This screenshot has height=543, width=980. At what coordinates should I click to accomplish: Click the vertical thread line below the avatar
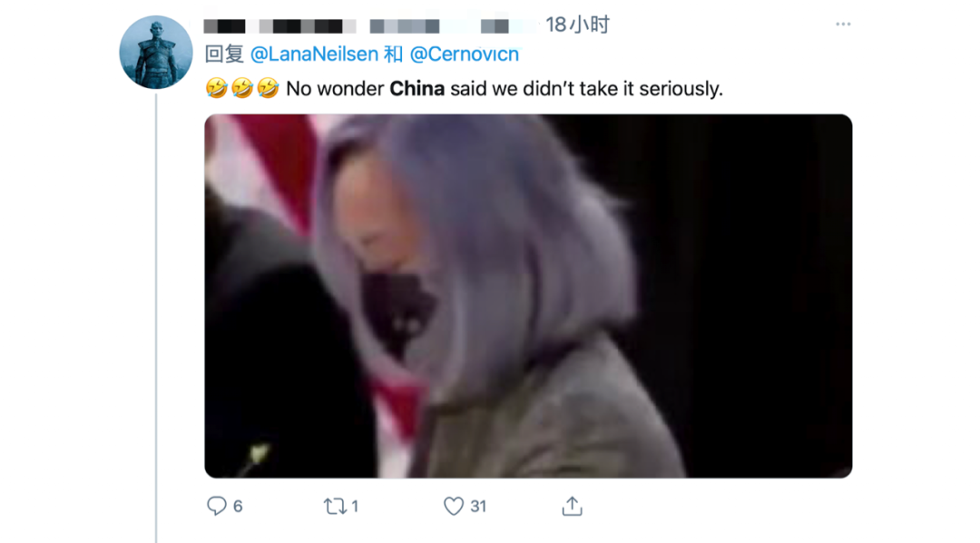156,318
